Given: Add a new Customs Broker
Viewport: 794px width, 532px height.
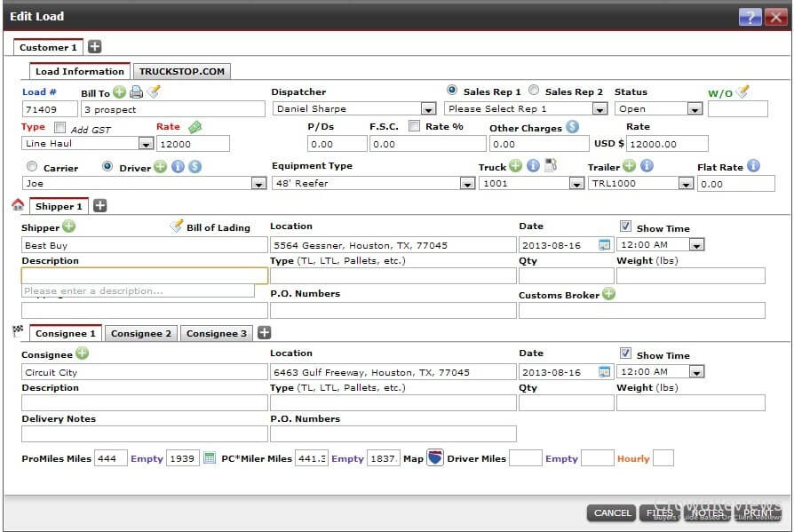Looking at the screenshot, I should pos(608,294).
